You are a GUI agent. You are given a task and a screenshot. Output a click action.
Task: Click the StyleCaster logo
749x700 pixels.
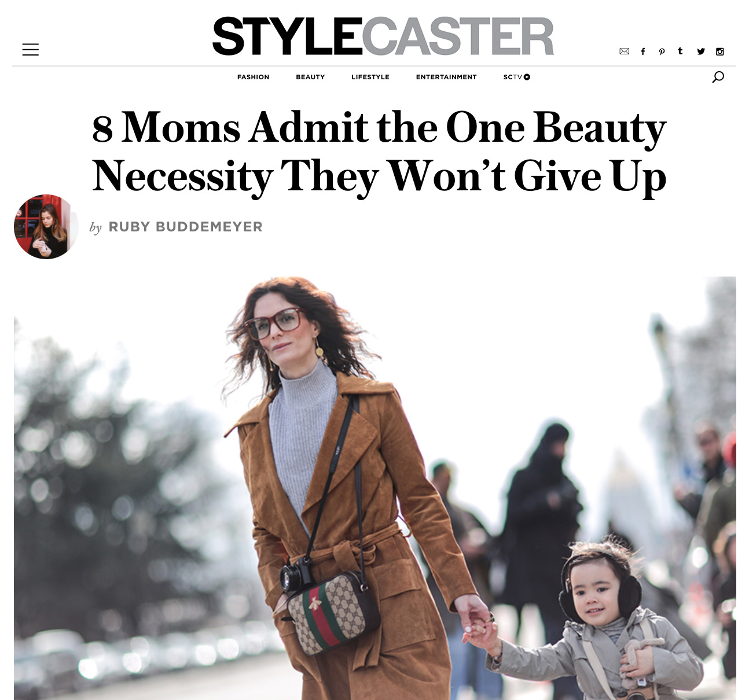[383, 36]
